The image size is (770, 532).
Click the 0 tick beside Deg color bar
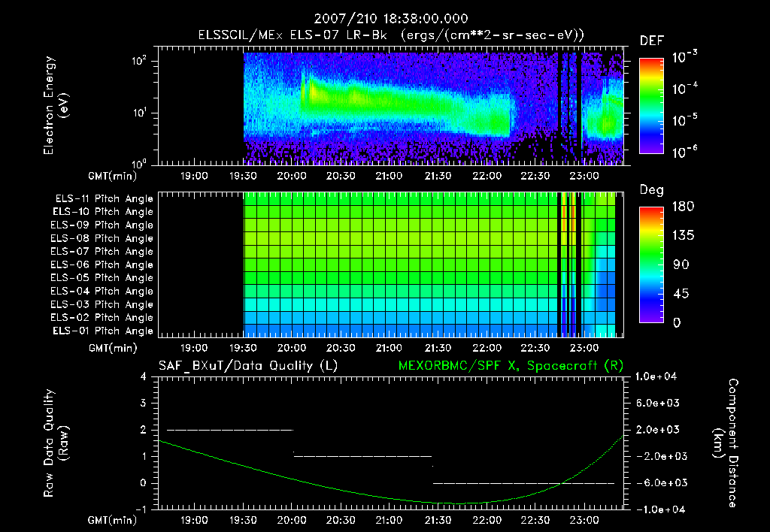click(677, 323)
